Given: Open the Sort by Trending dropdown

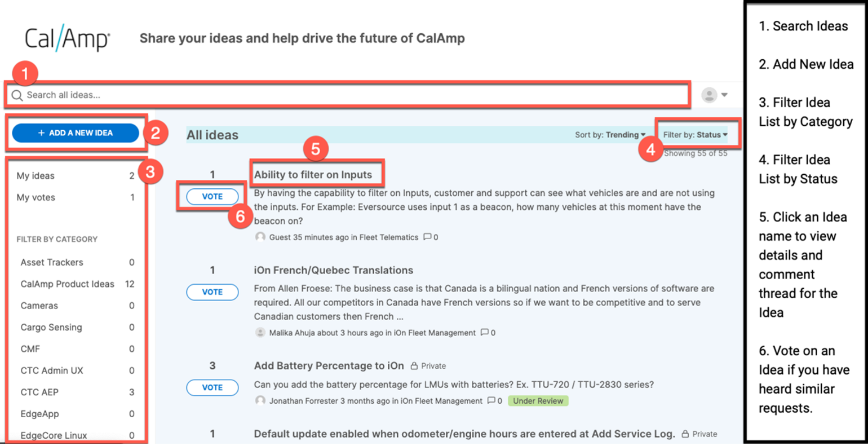Looking at the screenshot, I should point(610,135).
